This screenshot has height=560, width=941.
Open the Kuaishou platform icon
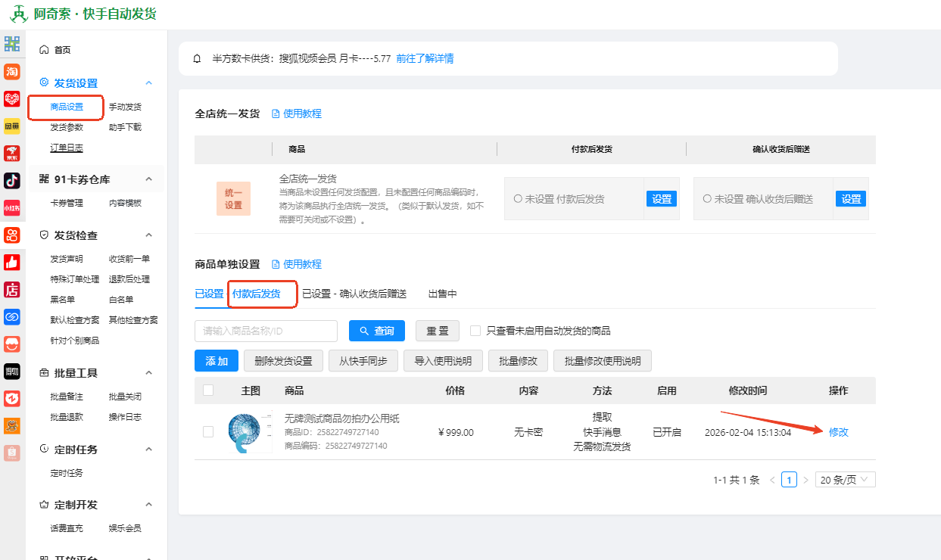click(12, 235)
